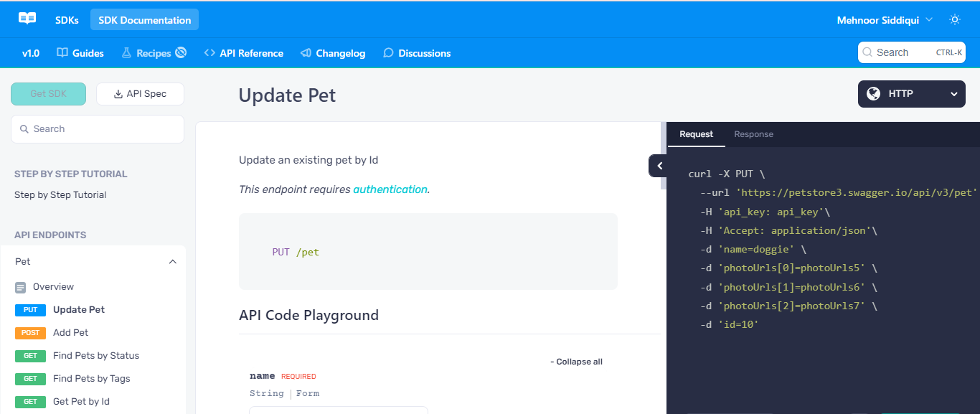
Task: Click GET badge beside Find Pets by Tags
Action: [30, 379]
